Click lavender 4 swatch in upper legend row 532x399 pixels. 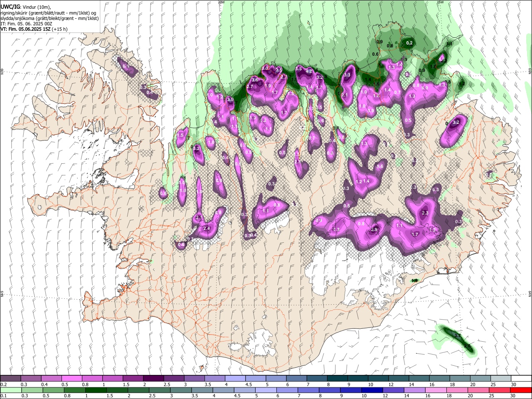(x=234, y=379)
